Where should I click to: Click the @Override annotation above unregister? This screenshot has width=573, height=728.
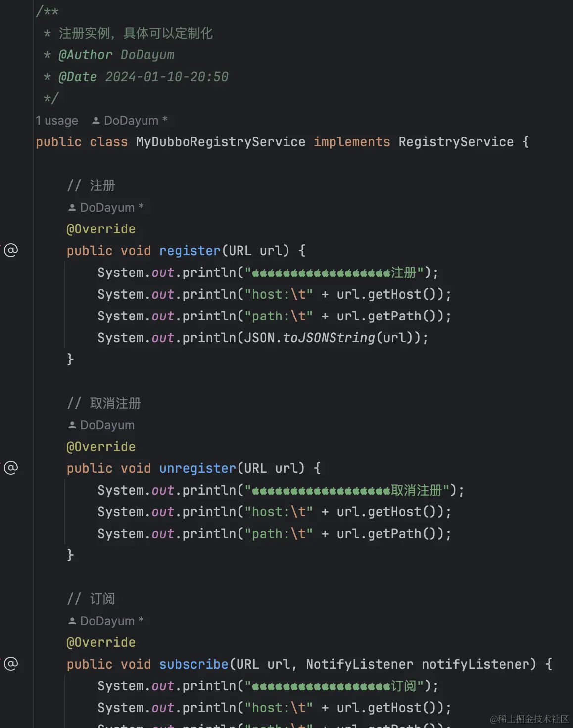101,447
